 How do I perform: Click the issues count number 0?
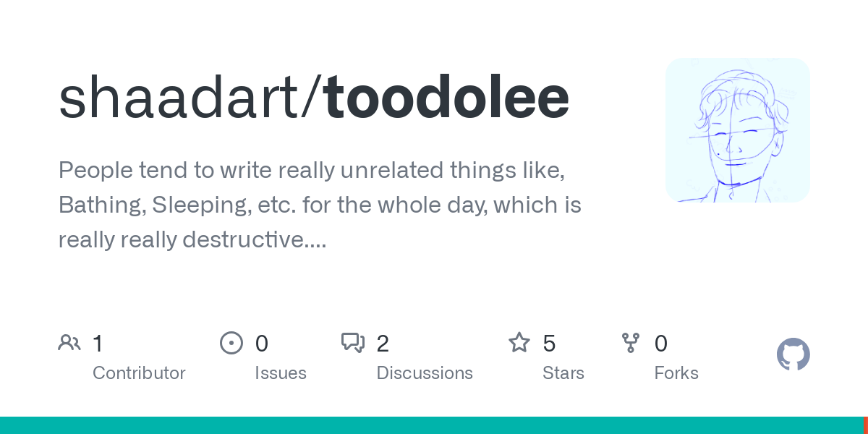point(262,344)
